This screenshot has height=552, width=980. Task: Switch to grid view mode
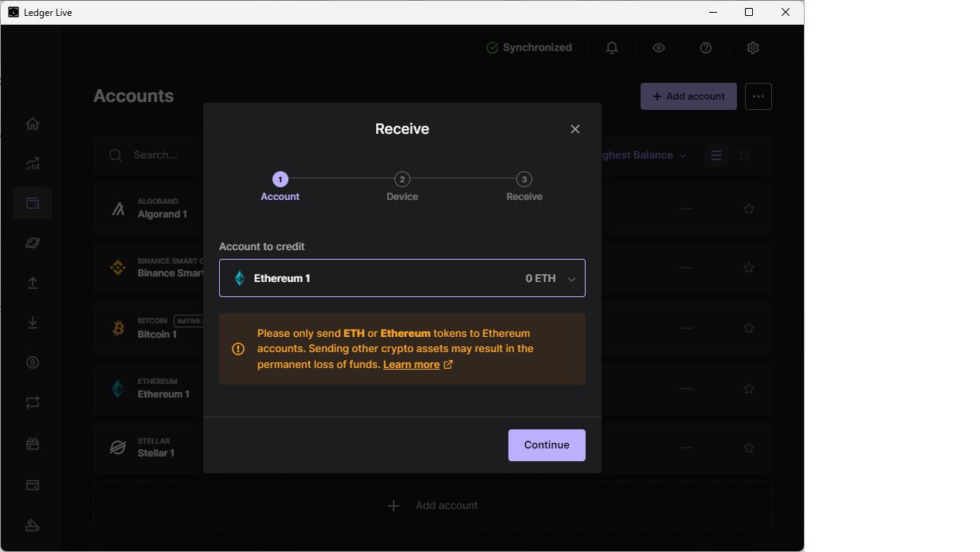[x=745, y=155]
